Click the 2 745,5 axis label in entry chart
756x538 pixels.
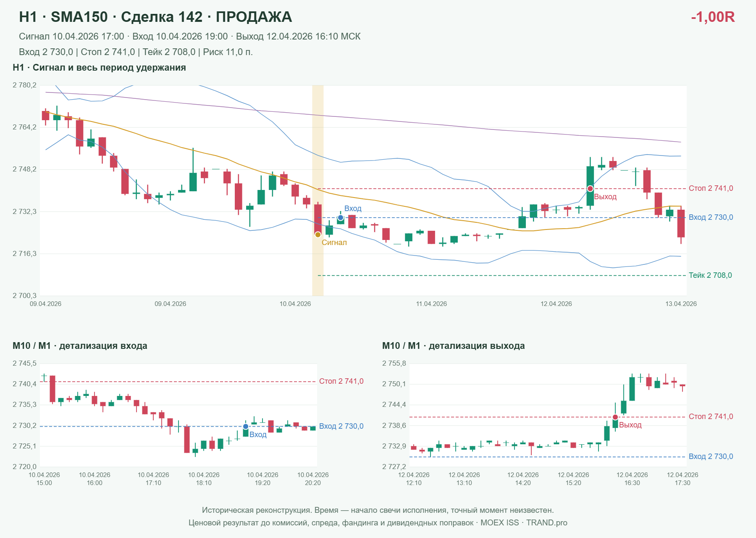point(24,364)
